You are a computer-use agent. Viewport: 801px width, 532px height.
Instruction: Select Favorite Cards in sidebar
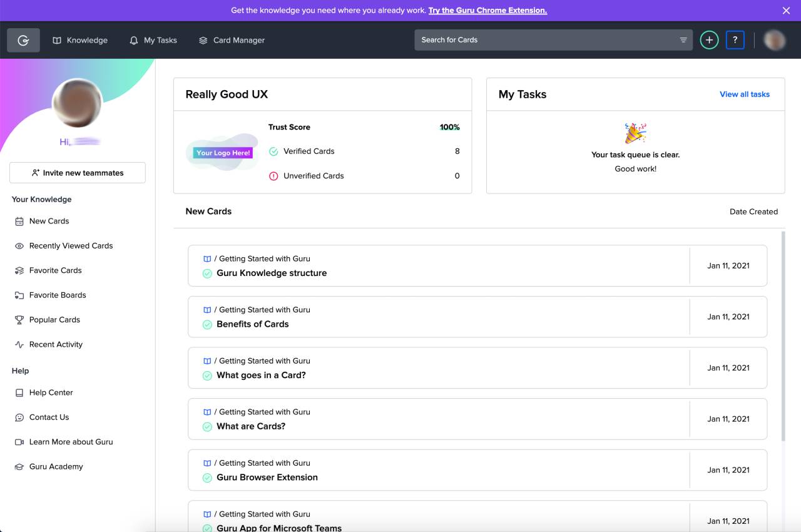[x=48, y=270]
